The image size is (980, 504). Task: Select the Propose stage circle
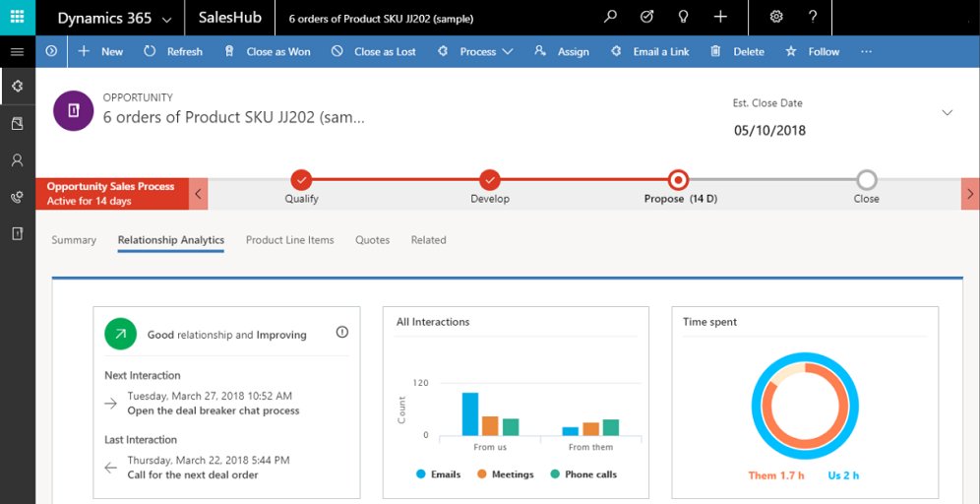(x=678, y=180)
